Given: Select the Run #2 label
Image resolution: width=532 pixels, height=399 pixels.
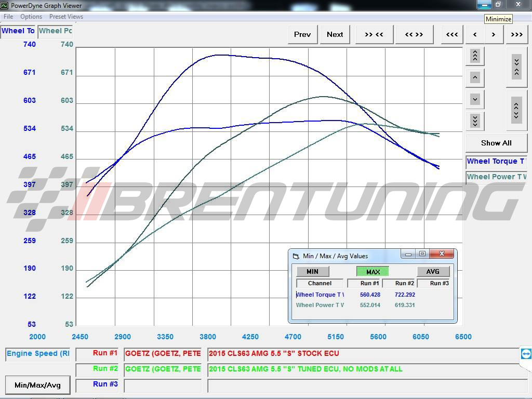Looking at the screenshot, I should [x=97, y=369].
